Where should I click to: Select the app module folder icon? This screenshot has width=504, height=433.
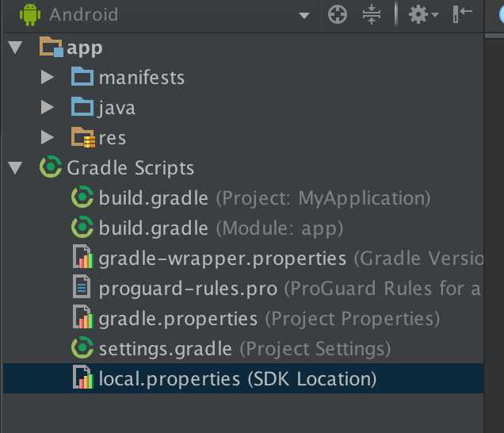pos(51,47)
